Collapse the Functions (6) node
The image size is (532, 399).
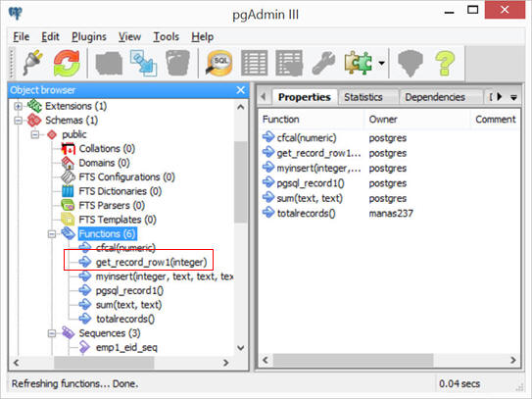click(x=52, y=234)
